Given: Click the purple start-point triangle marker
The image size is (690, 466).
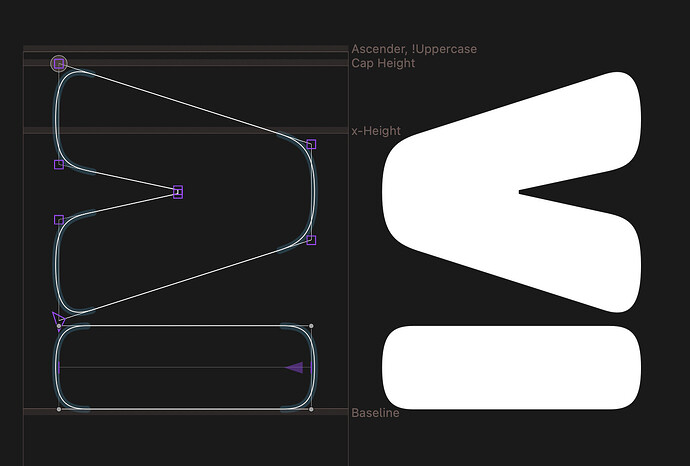Looking at the screenshot, I should point(58,318).
